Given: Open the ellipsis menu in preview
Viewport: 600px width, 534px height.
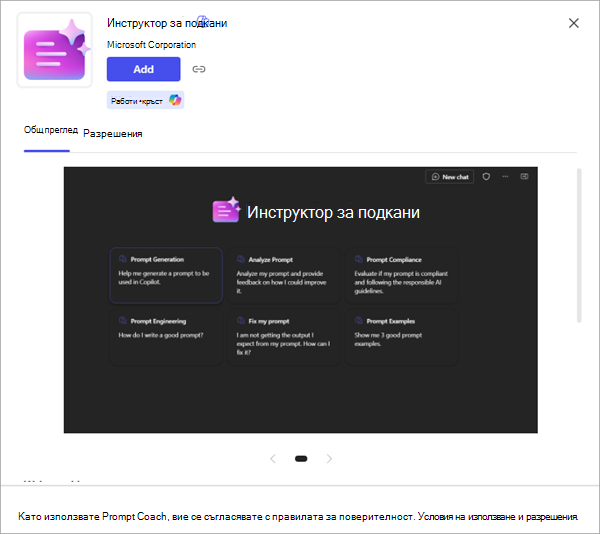Looking at the screenshot, I should [505, 177].
